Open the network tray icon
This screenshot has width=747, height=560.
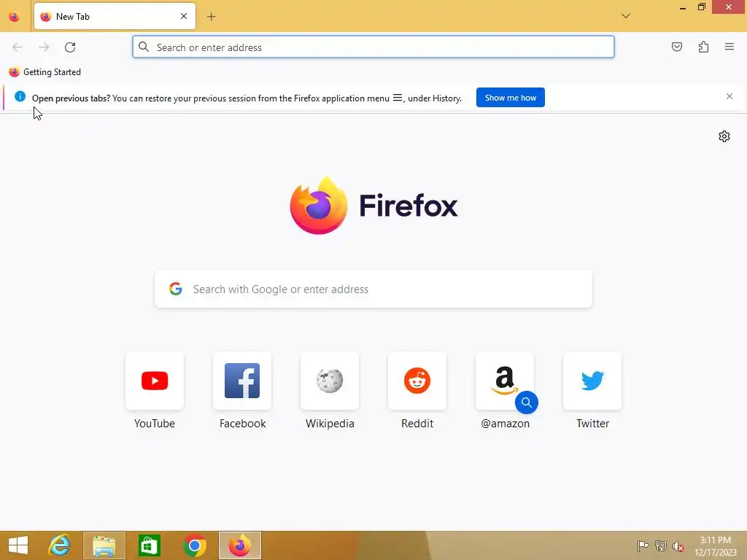point(661,545)
